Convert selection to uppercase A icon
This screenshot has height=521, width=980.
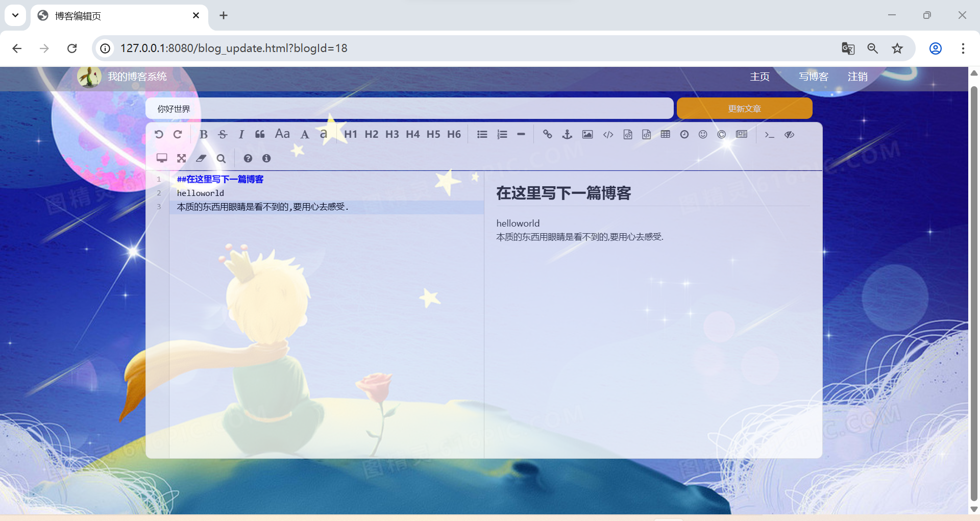click(x=305, y=134)
